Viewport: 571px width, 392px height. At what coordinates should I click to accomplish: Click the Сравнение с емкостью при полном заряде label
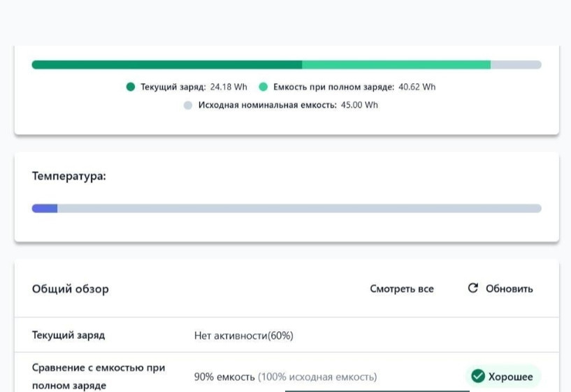point(99,376)
